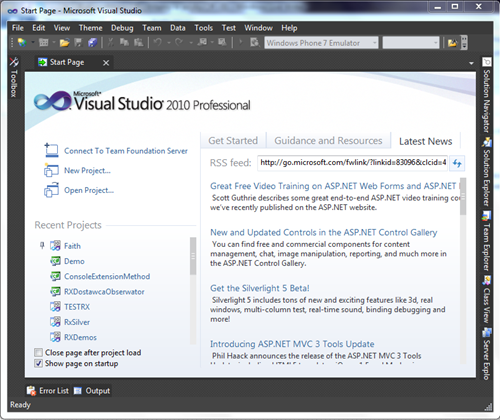Open the Theme menu

tap(90, 28)
